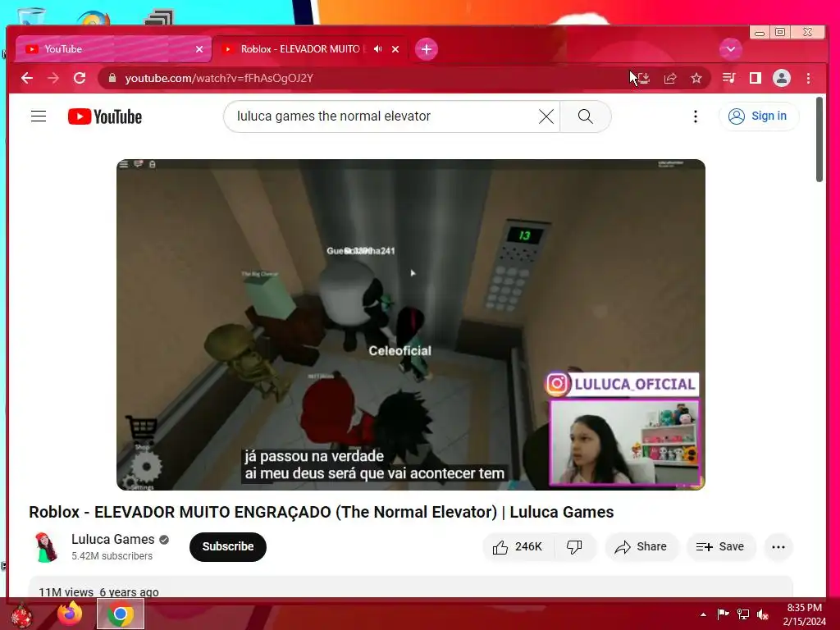Bookmark this page with the star
Image resolution: width=840 pixels, height=630 pixels.
pyautogui.click(x=696, y=78)
